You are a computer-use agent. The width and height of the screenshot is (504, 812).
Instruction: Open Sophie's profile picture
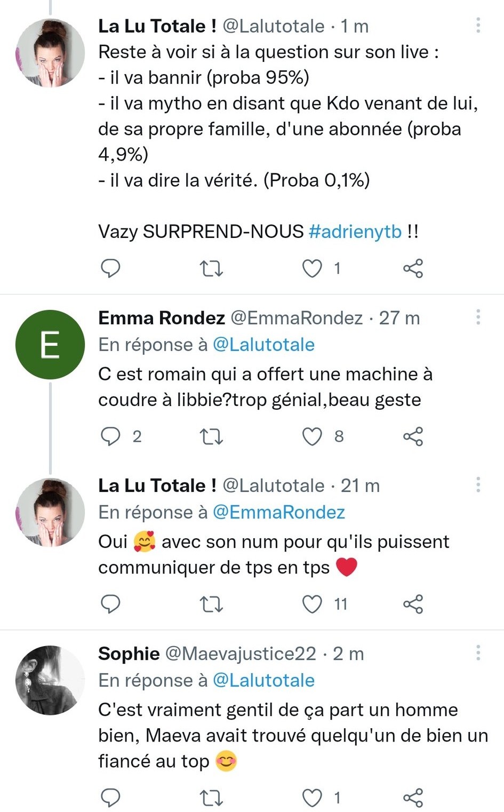pyautogui.click(x=50, y=680)
